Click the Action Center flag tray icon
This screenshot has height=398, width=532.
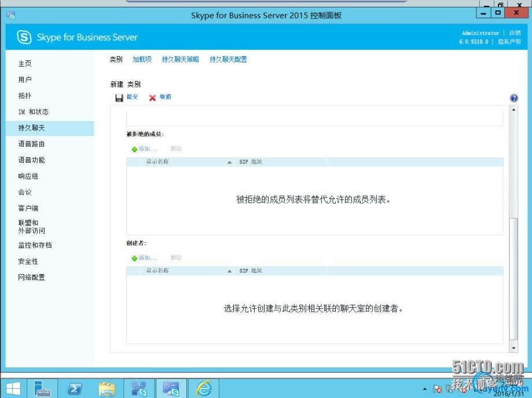438,389
